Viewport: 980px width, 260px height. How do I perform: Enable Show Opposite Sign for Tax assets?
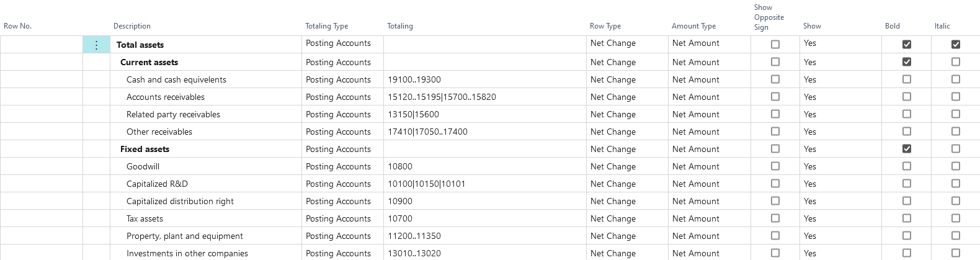775,218
